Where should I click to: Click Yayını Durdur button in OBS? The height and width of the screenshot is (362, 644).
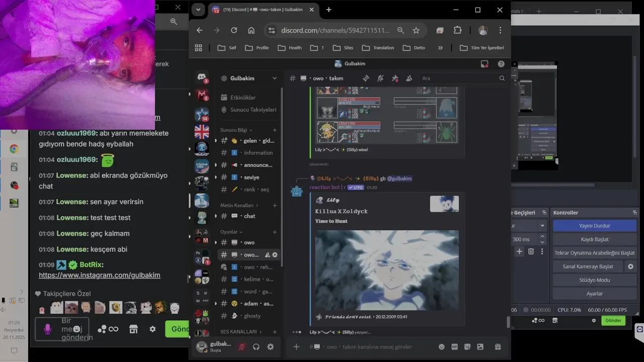[x=595, y=226]
